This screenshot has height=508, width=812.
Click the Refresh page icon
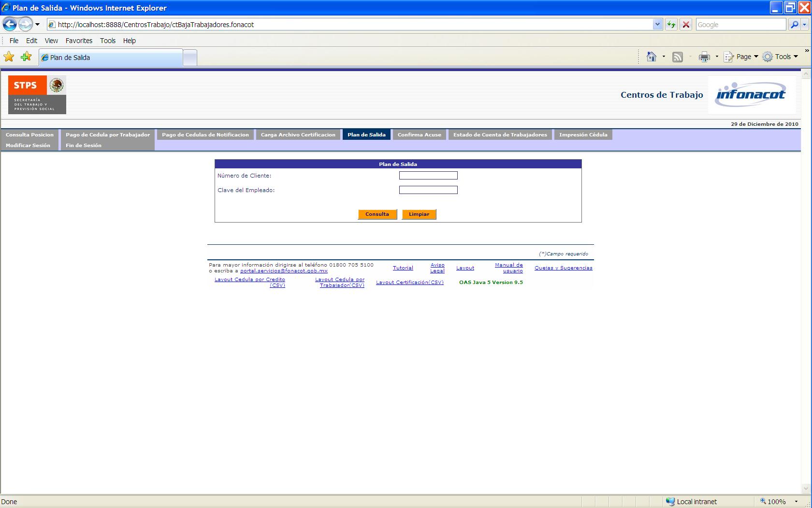(x=671, y=25)
